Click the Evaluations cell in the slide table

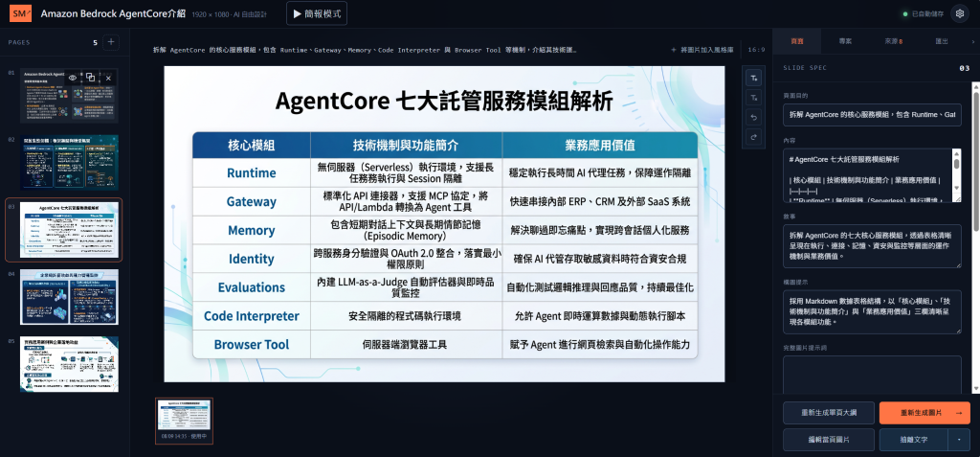coord(252,287)
